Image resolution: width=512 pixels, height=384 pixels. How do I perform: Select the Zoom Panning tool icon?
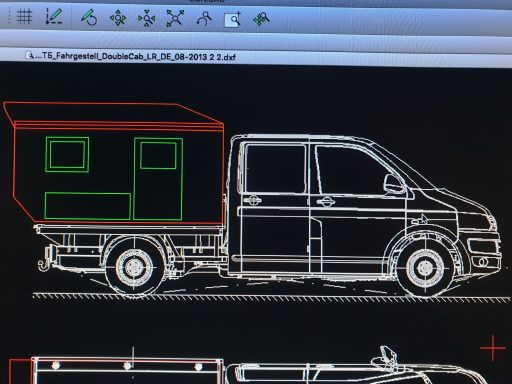point(261,19)
